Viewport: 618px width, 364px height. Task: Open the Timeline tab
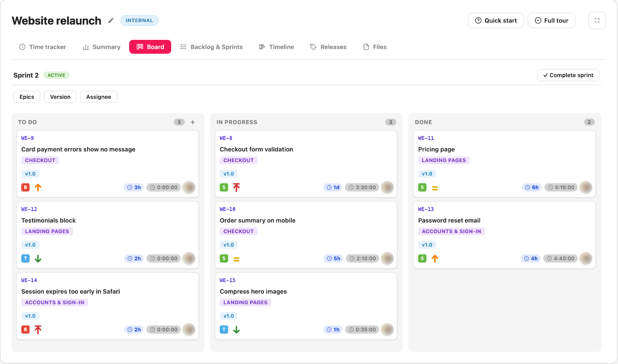(276, 47)
